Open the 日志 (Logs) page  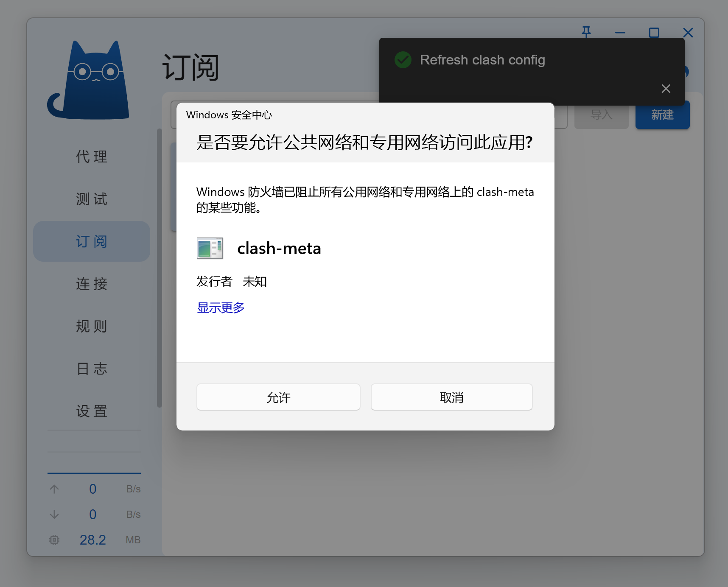(x=92, y=369)
